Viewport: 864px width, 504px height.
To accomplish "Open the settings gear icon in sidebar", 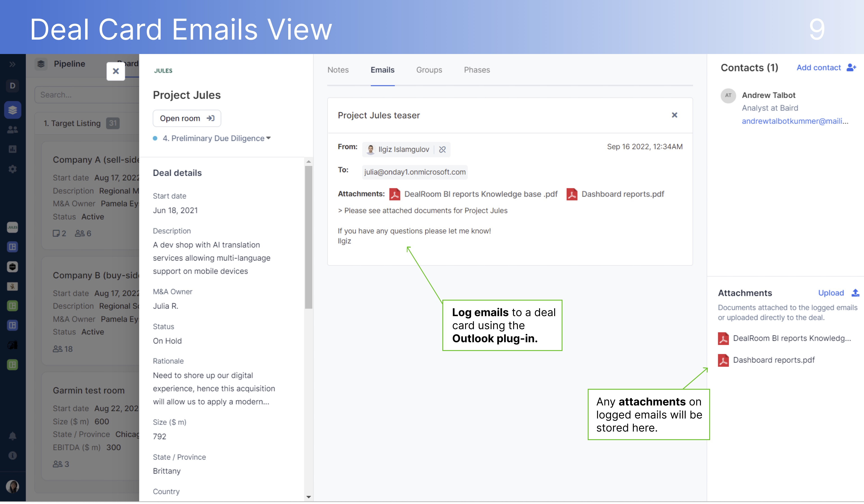I will [x=13, y=169].
